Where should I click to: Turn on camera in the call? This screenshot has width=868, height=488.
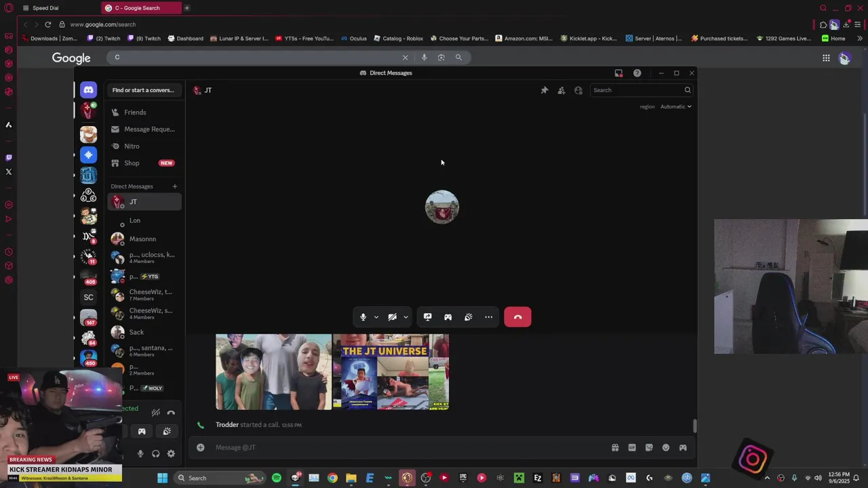pos(392,317)
